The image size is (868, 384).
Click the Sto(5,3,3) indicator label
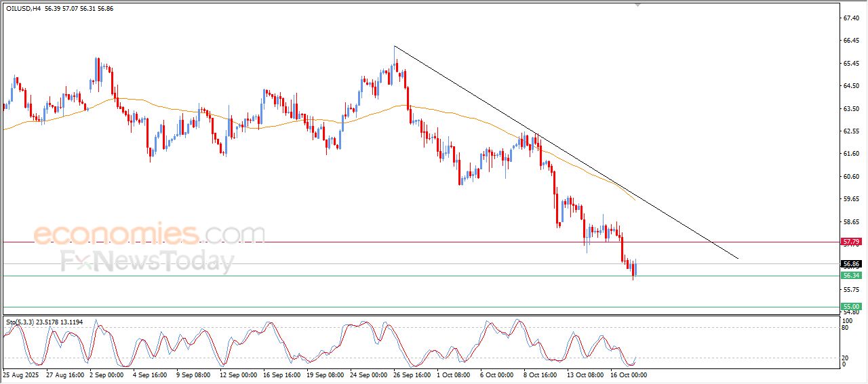coord(24,322)
